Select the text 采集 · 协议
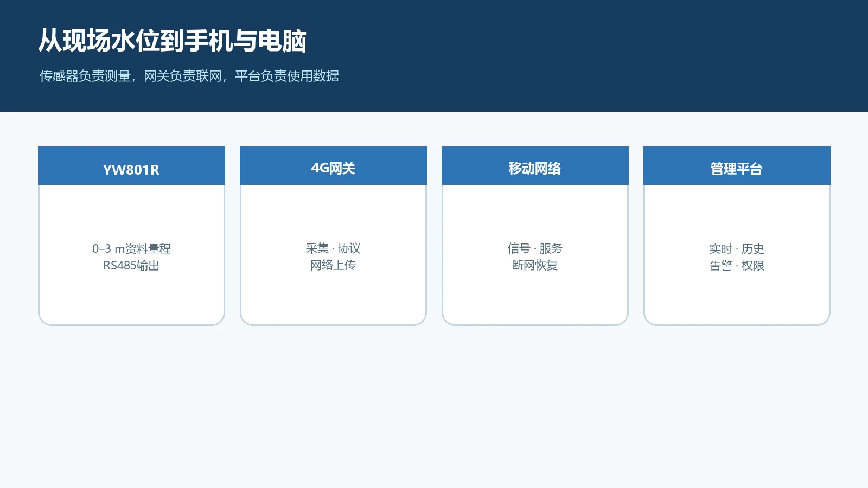The height and width of the screenshot is (488, 868). click(x=333, y=248)
